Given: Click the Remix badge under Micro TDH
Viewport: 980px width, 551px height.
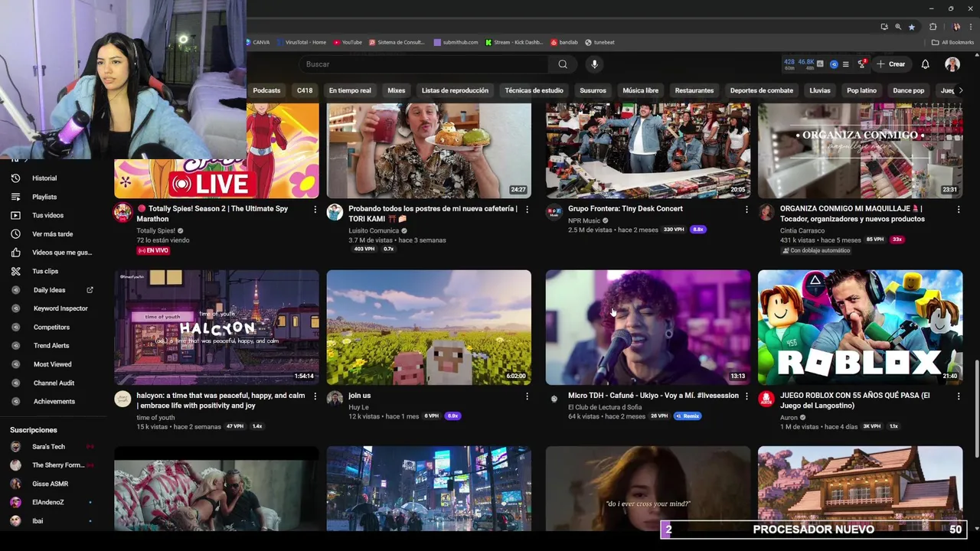Looking at the screenshot, I should (687, 416).
